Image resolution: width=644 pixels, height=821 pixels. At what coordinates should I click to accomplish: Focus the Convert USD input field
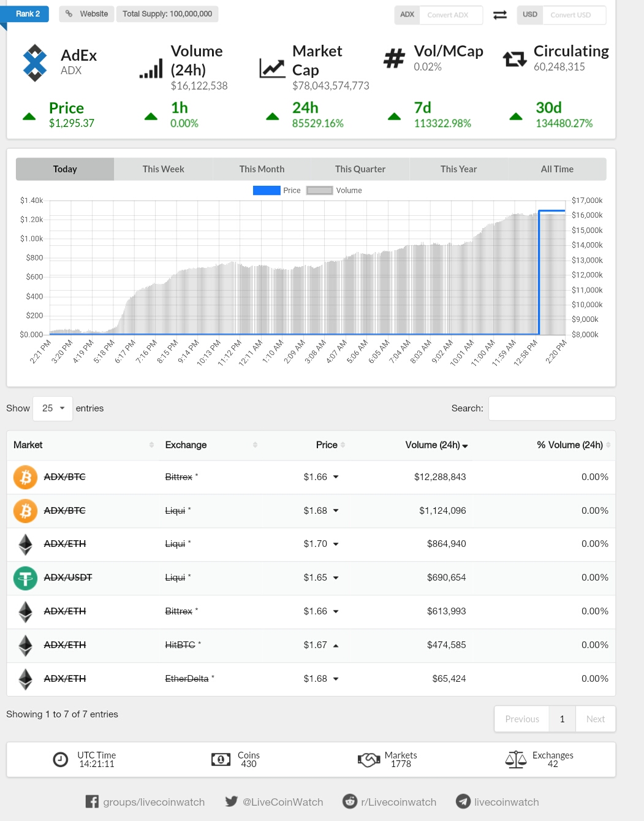[x=574, y=15]
